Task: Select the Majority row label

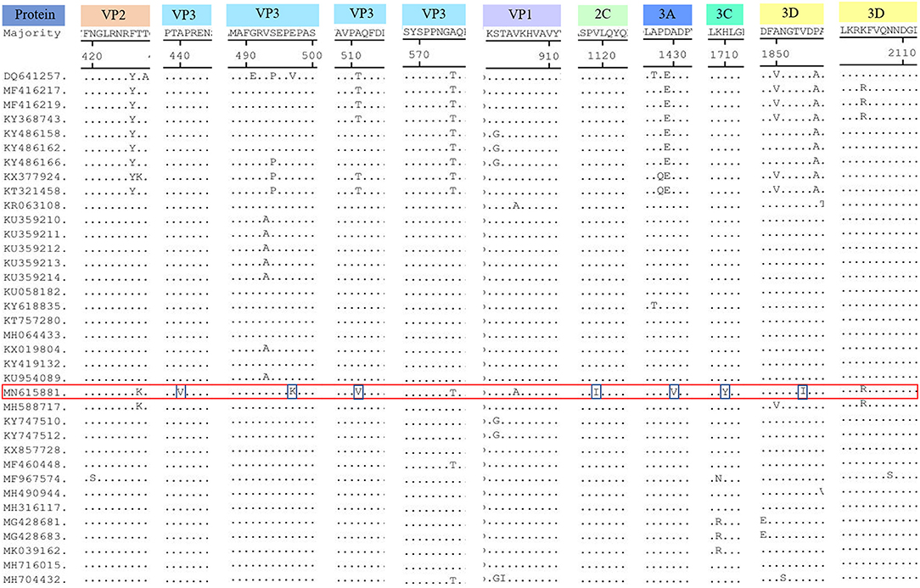Action: click(x=31, y=33)
